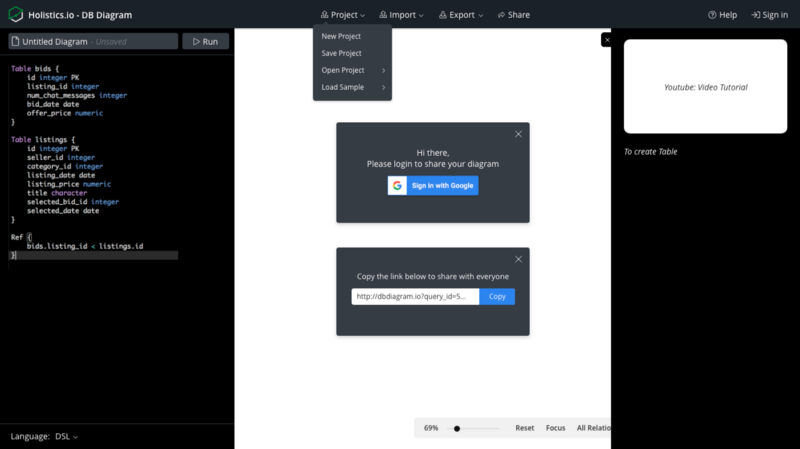Copy the share link
The width and height of the screenshot is (800, 449).
coord(497,296)
